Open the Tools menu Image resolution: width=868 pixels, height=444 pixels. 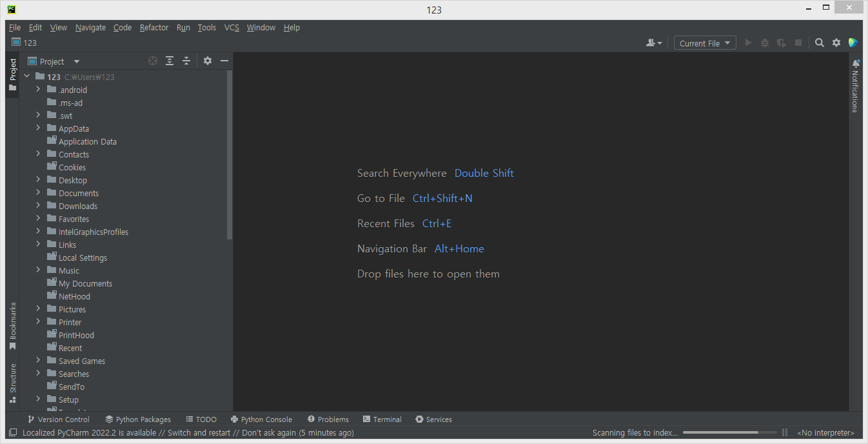[207, 27]
